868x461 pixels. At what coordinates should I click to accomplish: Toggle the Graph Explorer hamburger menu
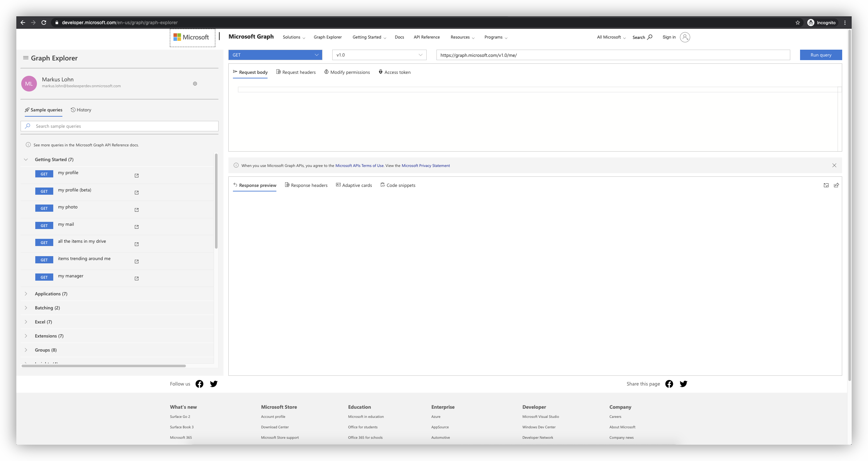point(25,58)
